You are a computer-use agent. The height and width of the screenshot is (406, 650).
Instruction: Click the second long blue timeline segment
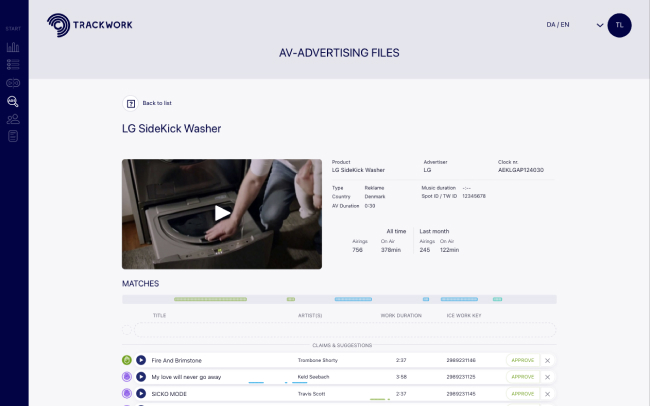459,299
